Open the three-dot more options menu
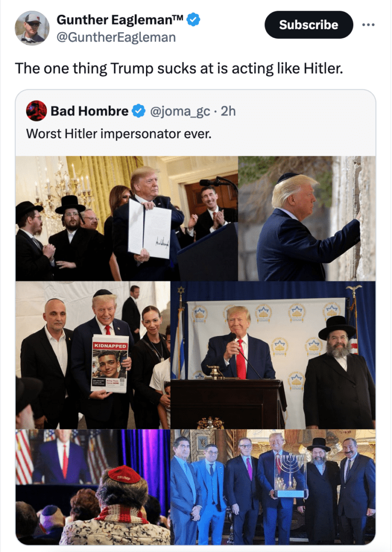The width and height of the screenshot is (392, 552). tap(368, 25)
